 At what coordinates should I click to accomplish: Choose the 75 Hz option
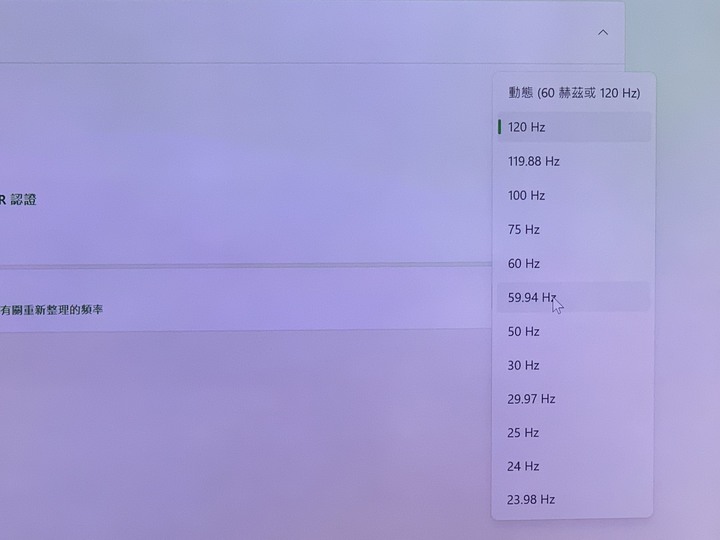point(574,229)
